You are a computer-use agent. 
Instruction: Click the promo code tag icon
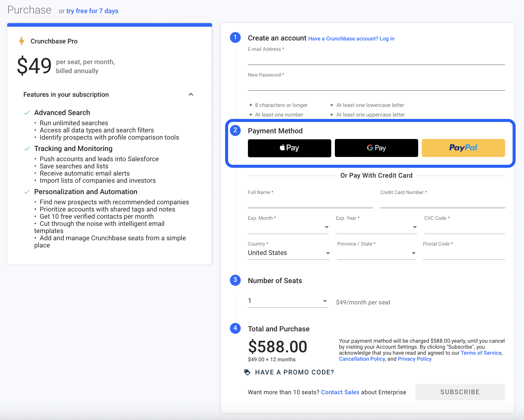click(247, 372)
